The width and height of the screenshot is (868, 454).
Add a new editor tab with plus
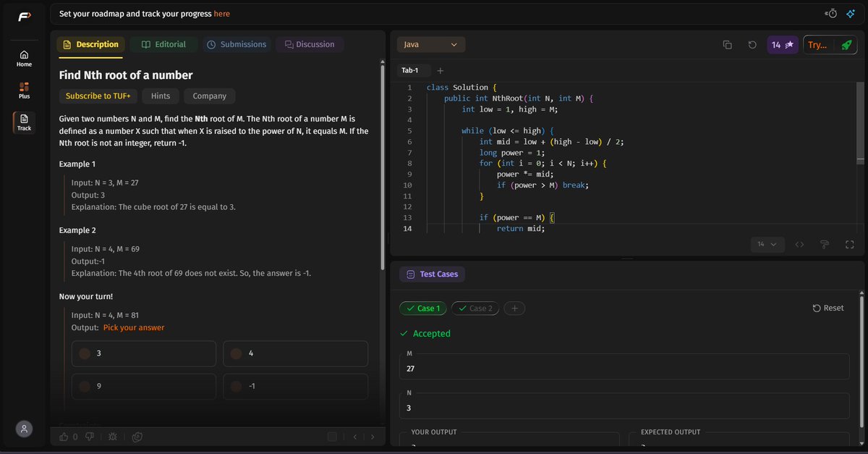coord(441,70)
